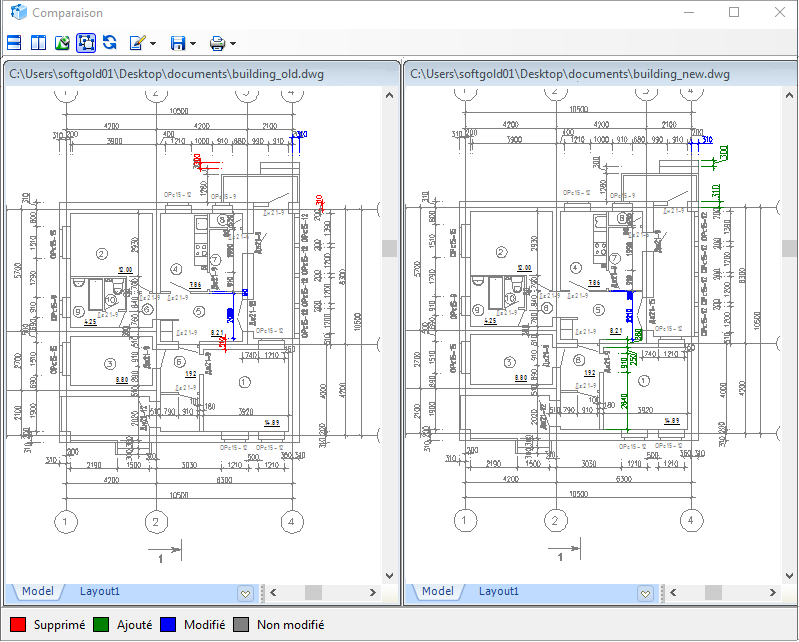The image size is (799, 642).
Task: Click the blue refresh comparison icon
Action: coord(110,43)
